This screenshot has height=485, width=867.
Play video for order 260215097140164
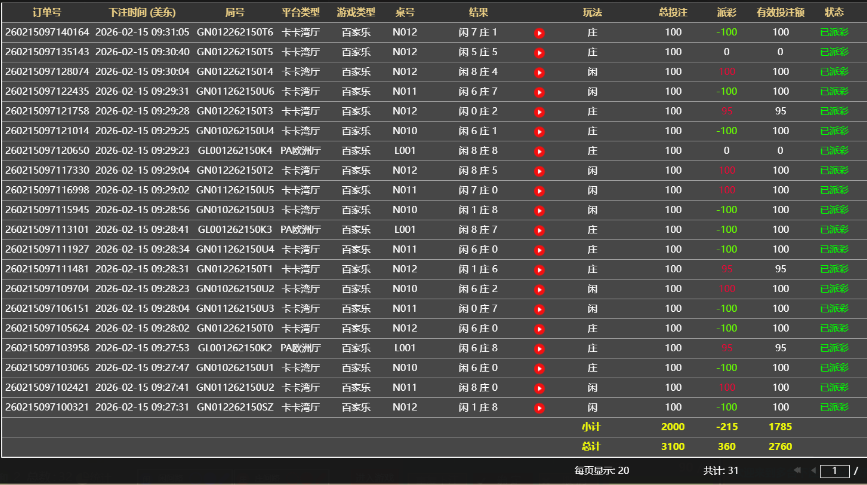pos(539,33)
